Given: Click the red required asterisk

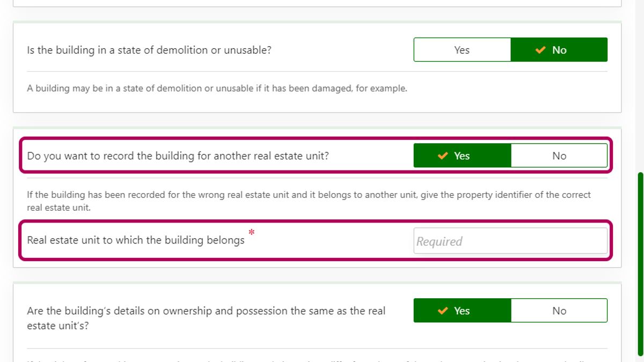Looking at the screenshot, I should 251,233.
